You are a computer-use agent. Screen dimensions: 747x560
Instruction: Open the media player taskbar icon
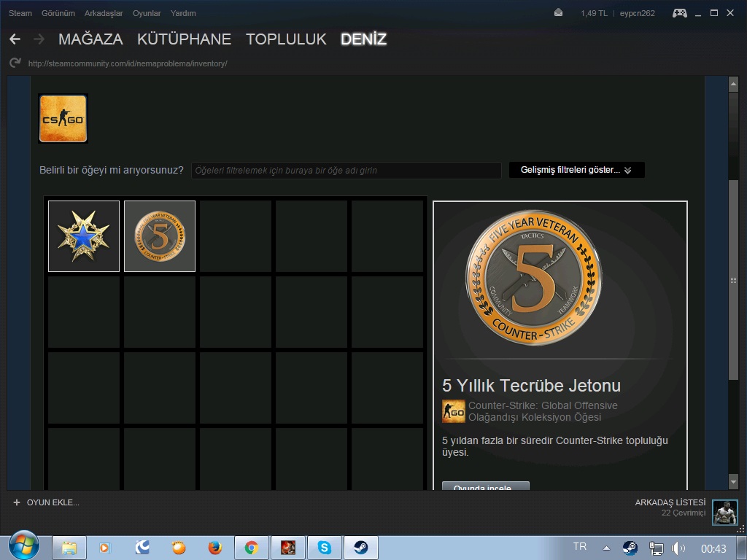(x=105, y=548)
